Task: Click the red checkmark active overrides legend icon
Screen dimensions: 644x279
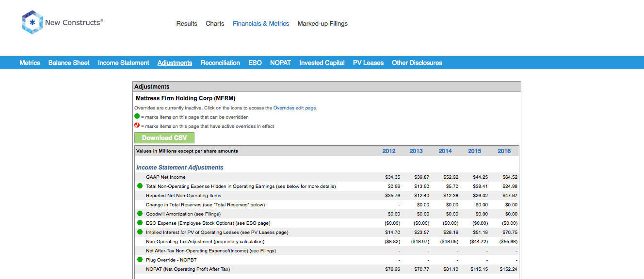Action: 137,125
